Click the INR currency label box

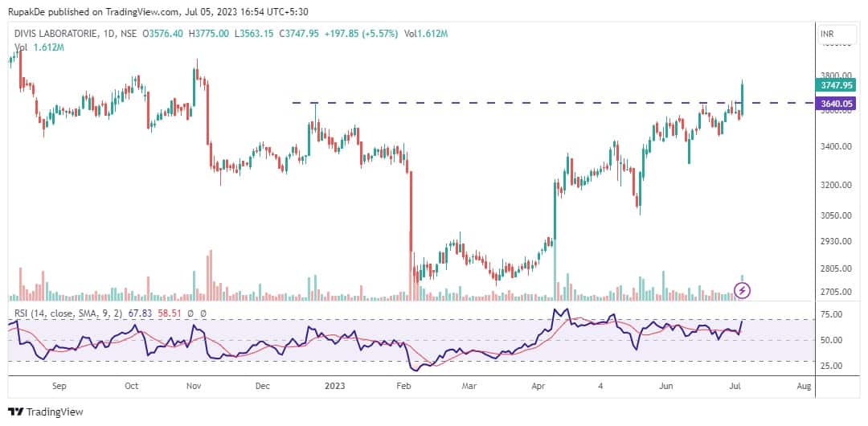click(x=826, y=35)
